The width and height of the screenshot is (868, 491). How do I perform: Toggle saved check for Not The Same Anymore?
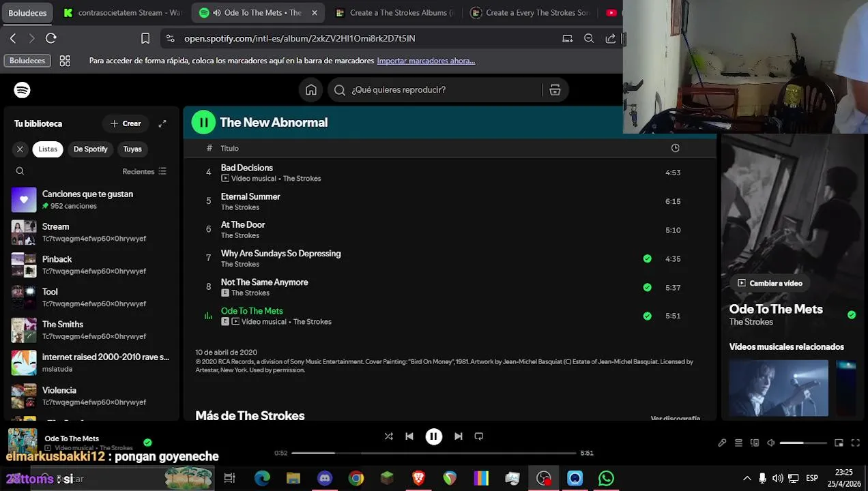[647, 287]
